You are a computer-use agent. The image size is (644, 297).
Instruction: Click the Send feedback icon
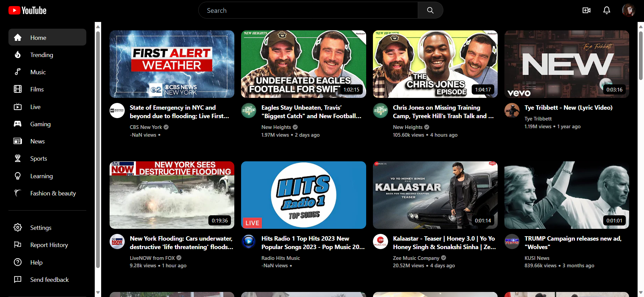18,279
